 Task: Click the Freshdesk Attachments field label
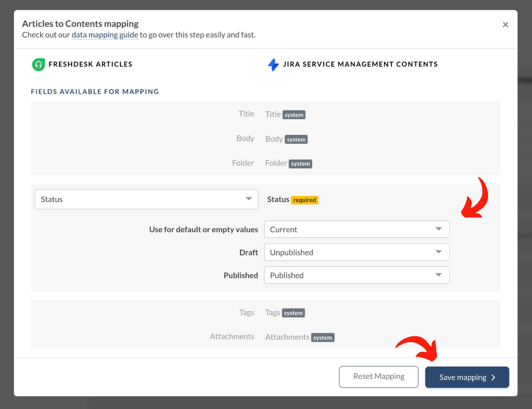point(232,336)
